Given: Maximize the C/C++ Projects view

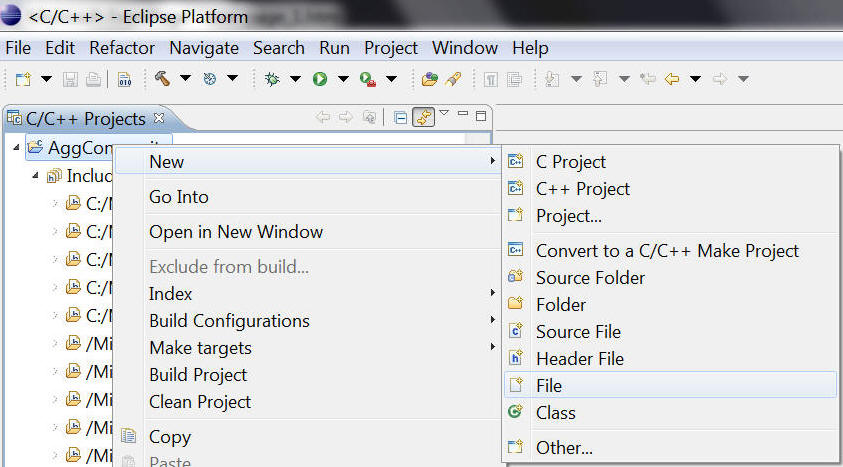Looking at the screenshot, I should click(481, 116).
